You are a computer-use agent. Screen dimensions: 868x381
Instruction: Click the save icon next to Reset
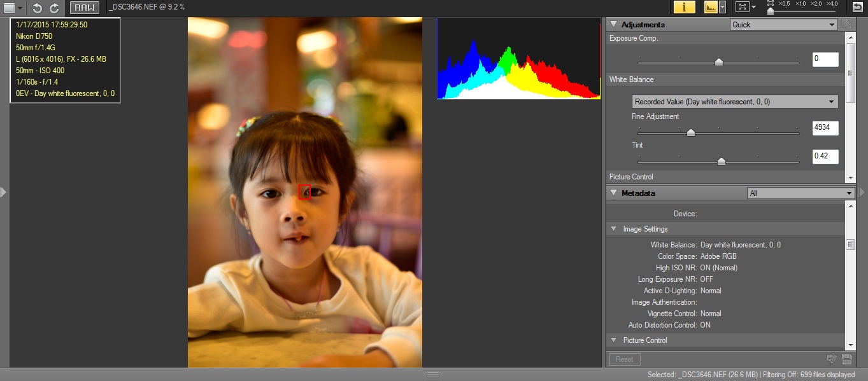pyautogui.click(x=847, y=359)
